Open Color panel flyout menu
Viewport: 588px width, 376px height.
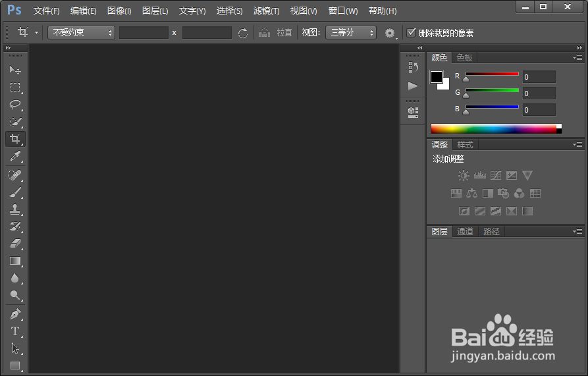tap(577, 57)
